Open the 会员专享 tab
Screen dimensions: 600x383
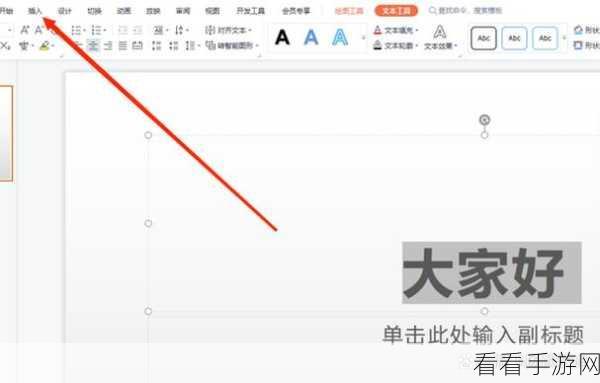click(x=296, y=11)
